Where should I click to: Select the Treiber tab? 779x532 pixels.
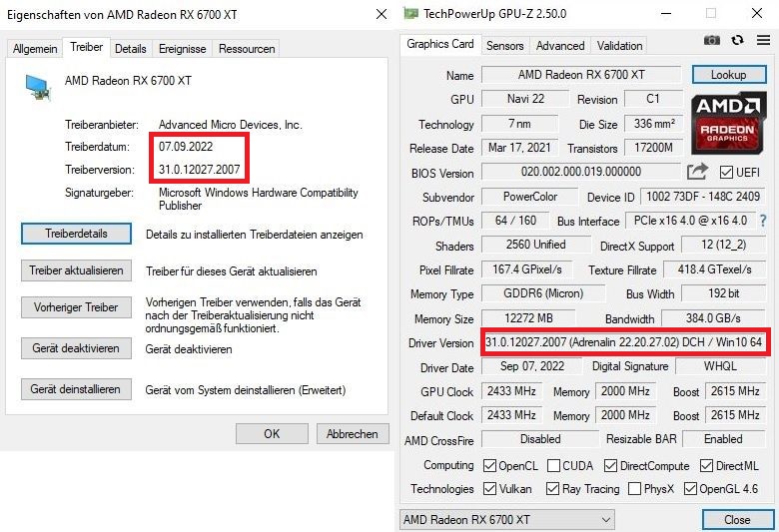[x=87, y=47]
